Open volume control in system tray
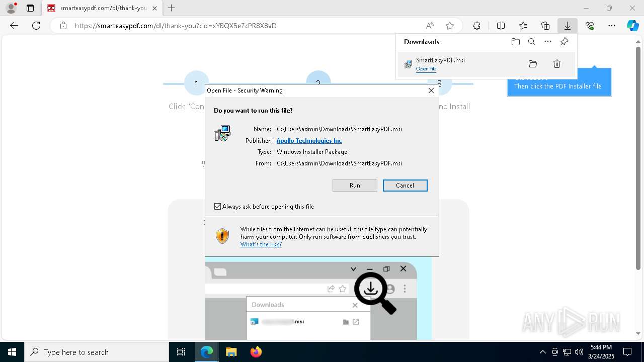This screenshot has width=644, height=362. click(579, 352)
